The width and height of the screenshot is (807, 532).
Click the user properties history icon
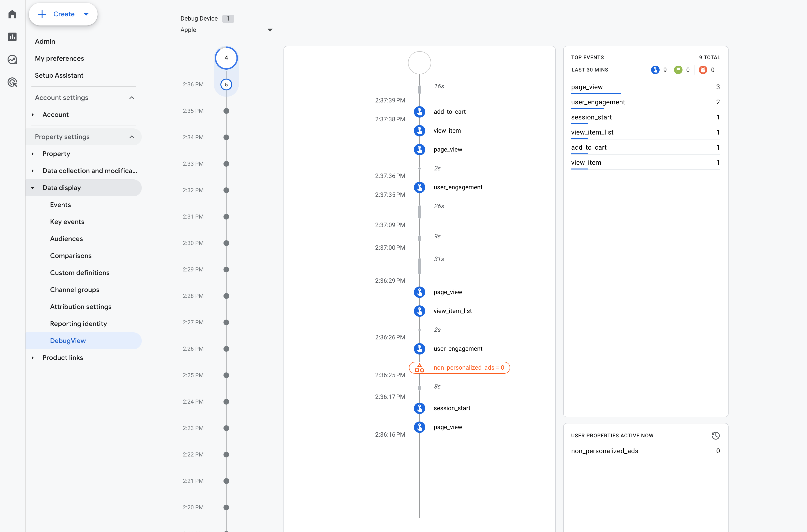[716, 435]
